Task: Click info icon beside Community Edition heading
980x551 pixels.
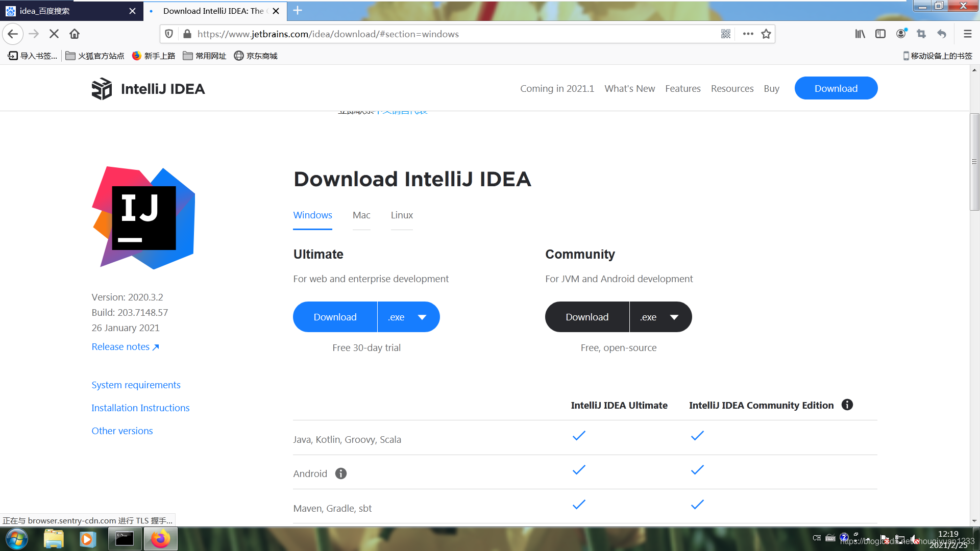Action: [x=847, y=405]
